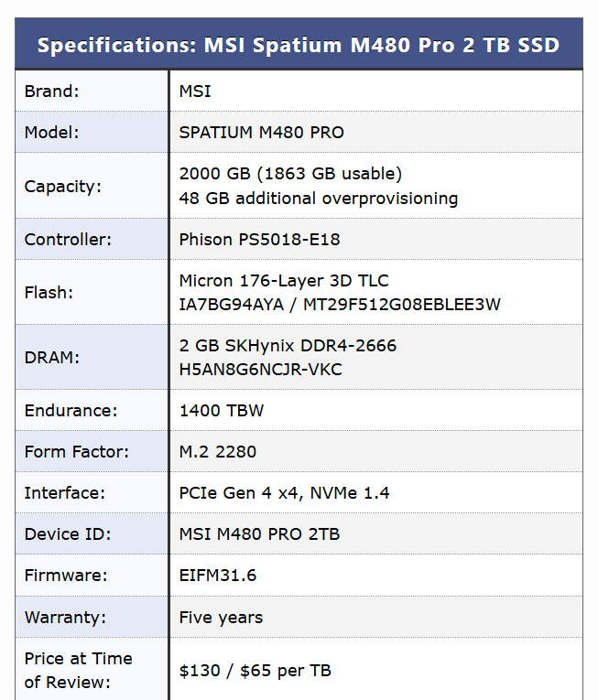Click the 2 GB SKHynix DDR4-2666 text
The image size is (598, 700).
pyautogui.click(x=288, y=346)
